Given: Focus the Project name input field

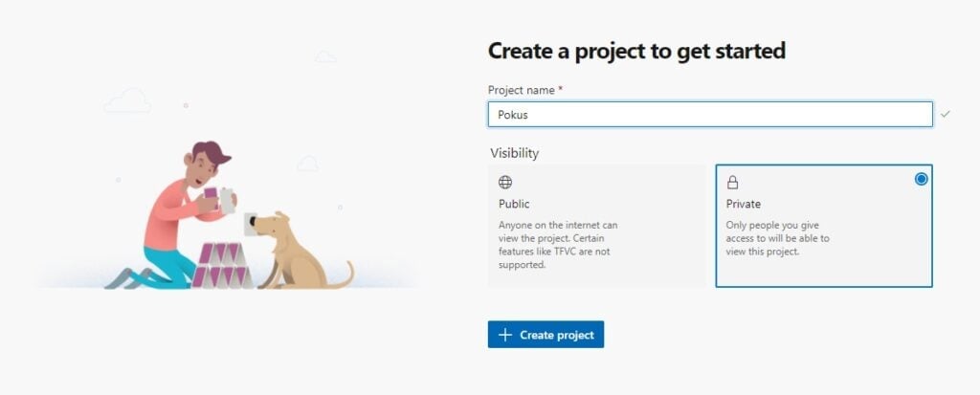Looking at the screenshot, I should [x=709, y=115].
